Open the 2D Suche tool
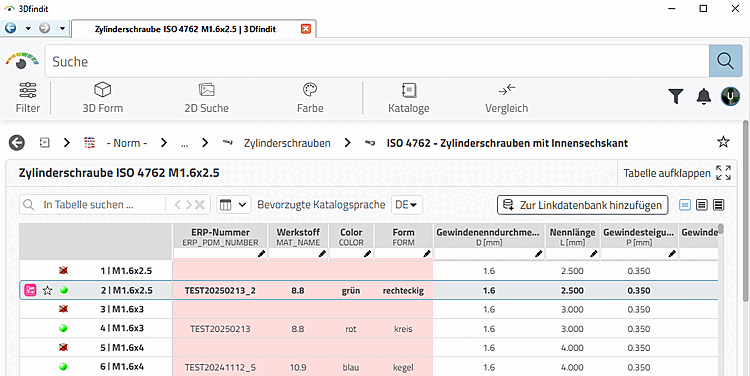Image resolution: width=750 pixels, height=376 pixels. (x=207, y=98)
